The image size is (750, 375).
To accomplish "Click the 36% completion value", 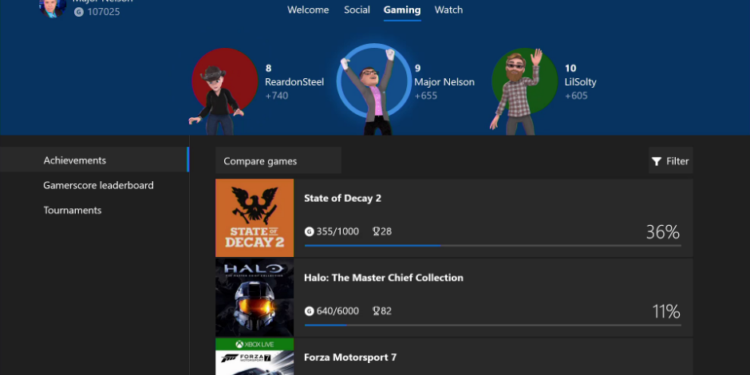I will pos(662,232).
